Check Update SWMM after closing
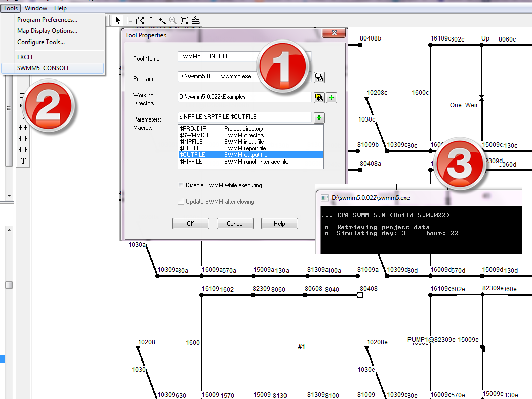Viewport: 532px width, 399px height. (x=181, y=201)
